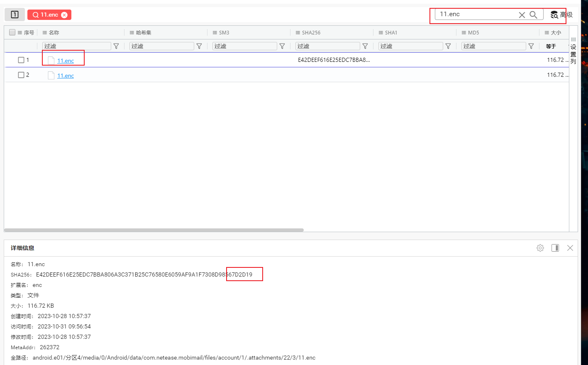This screenshot has width=588, height=365.
Task: Clear the search box with the X icon
Action: pos(522,15)
